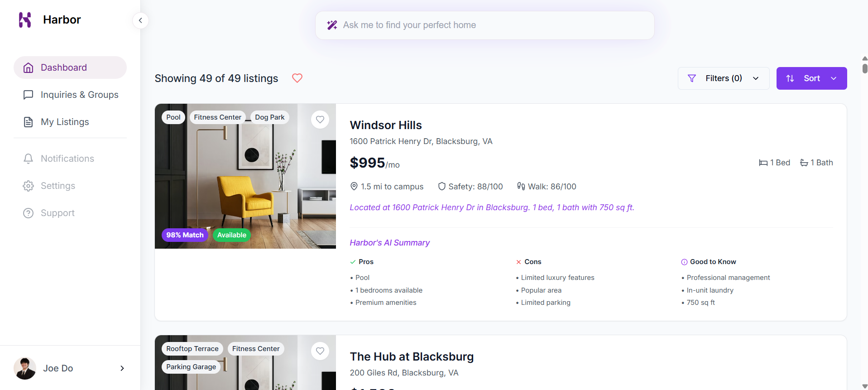Expand the Joe Do profile chevron
Image resolution: width=868 pixels, height=390 pixels.
coord(122,368)
